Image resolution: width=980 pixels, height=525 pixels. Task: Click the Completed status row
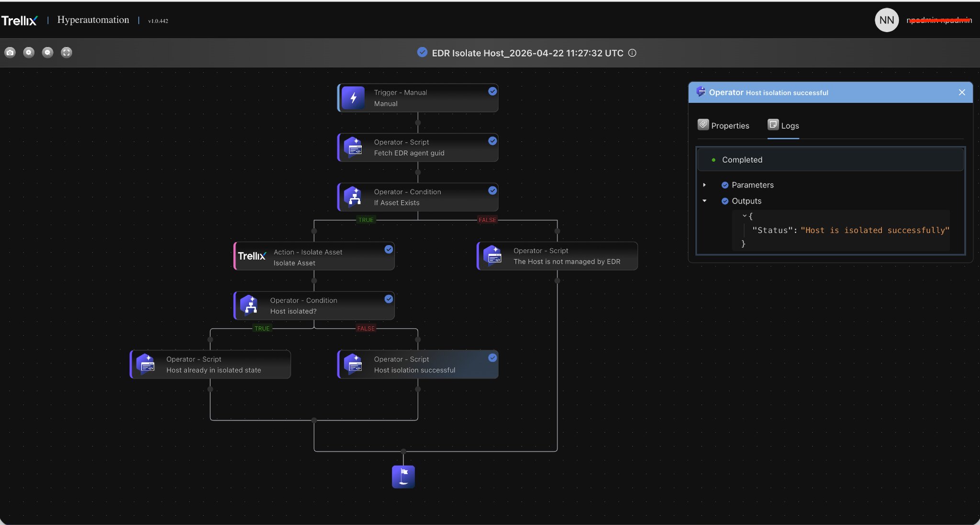830,160
